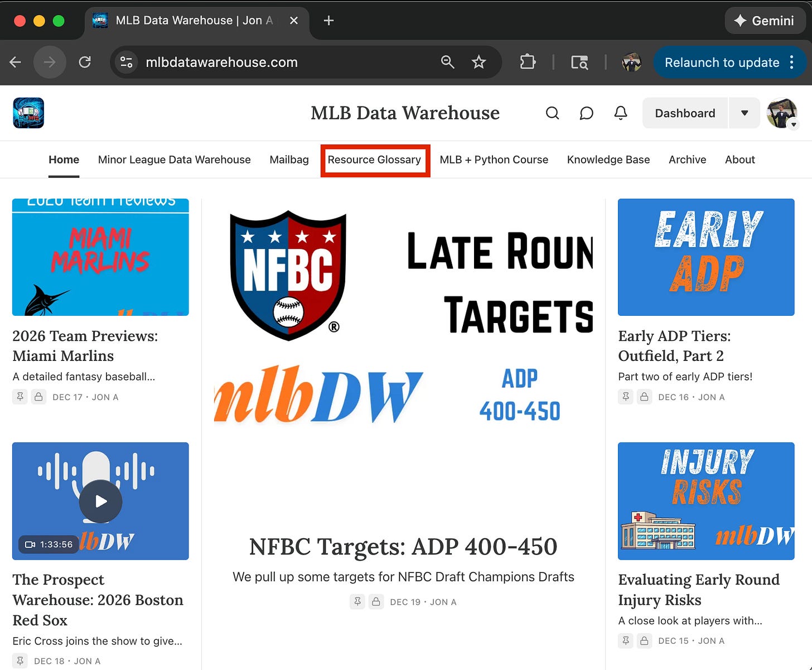Open the Knowledge Base tab

pyautogui.click(x=608, y=160)
